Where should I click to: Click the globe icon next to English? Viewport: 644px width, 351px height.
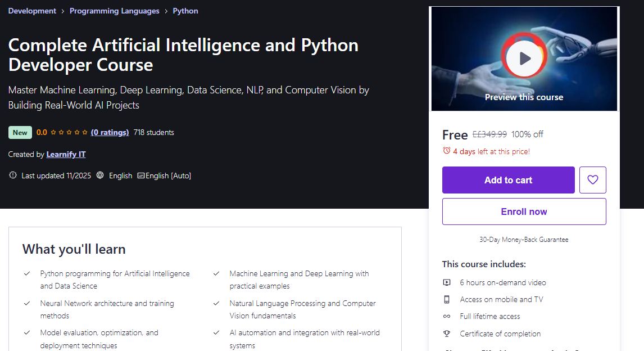[x=100, y=175]
